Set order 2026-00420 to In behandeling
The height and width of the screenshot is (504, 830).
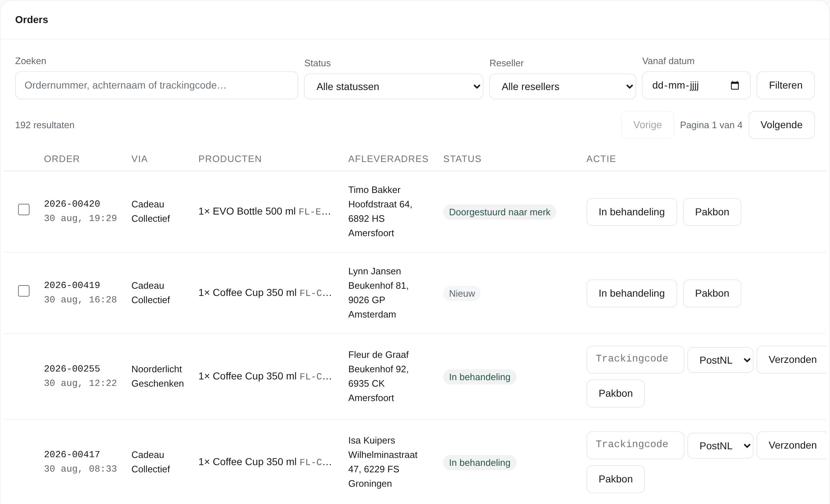pos(632,212)
